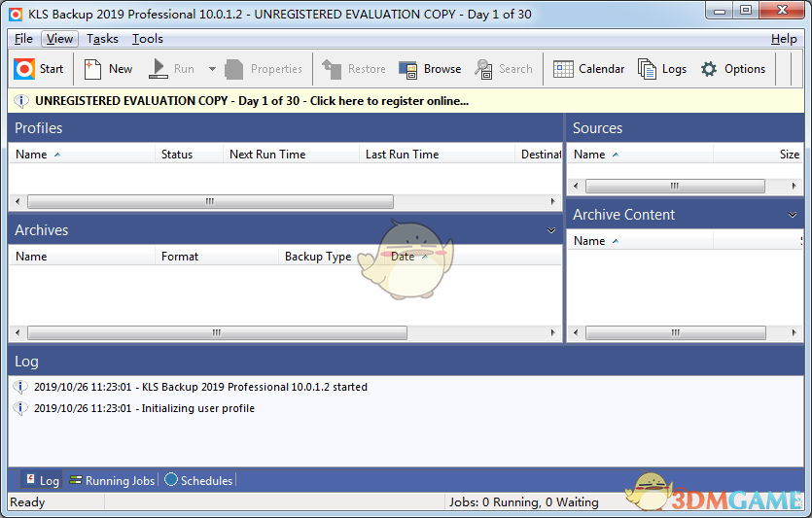Click the info icon in evaluation banner
The width and height of the screenshot is (812, 518).
(x=21, y=101)
